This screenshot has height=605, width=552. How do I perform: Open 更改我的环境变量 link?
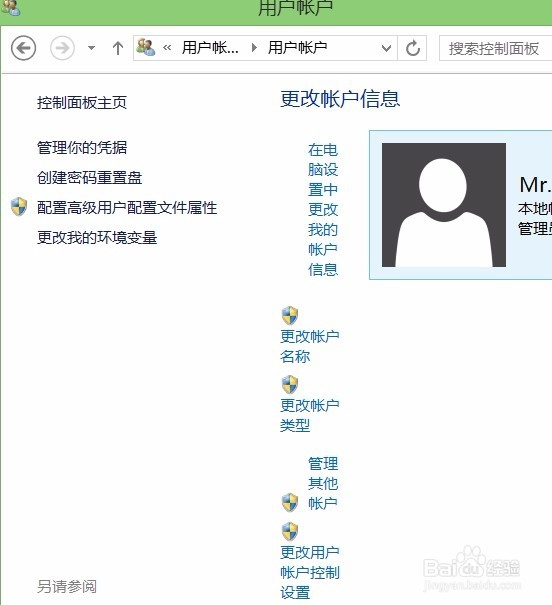click(97, 237)
